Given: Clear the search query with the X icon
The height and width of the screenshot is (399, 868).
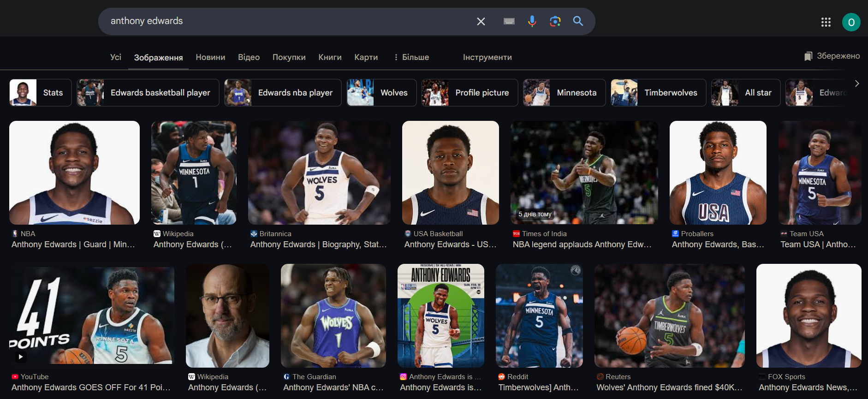Looking at the screenshot, I should pyautogui.click(x=481, y=21).
